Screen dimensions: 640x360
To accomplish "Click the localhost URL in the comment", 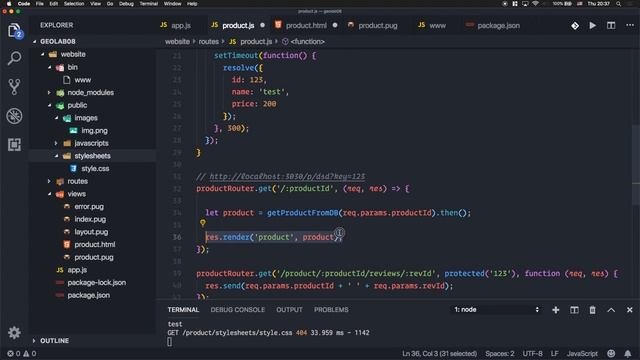I will pyautogui.click(x=287, y=176).
